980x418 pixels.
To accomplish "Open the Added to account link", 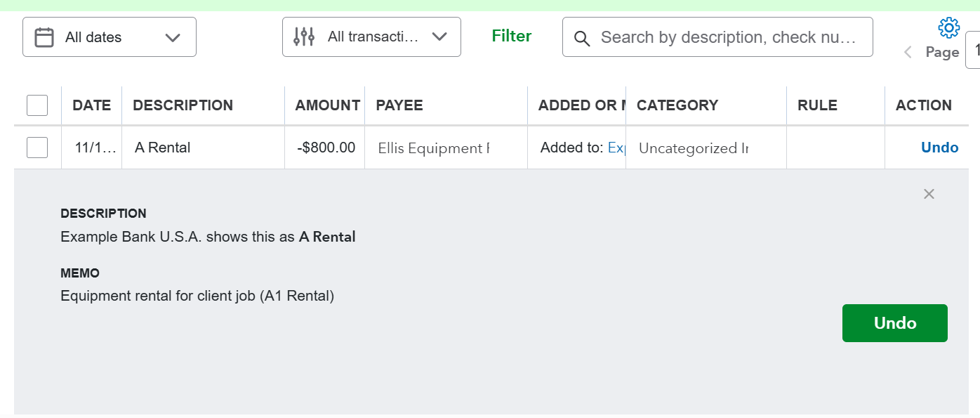I will (x=616, y=148).
